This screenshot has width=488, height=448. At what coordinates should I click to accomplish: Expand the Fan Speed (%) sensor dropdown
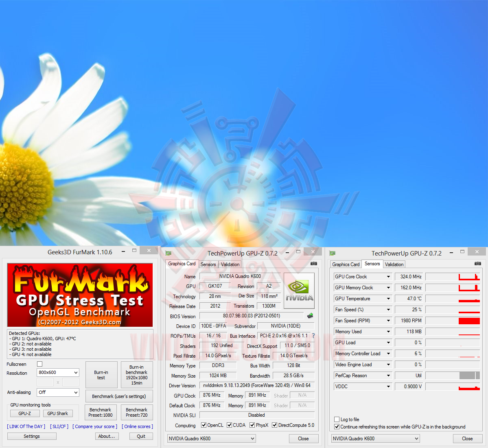pos(388,310)
